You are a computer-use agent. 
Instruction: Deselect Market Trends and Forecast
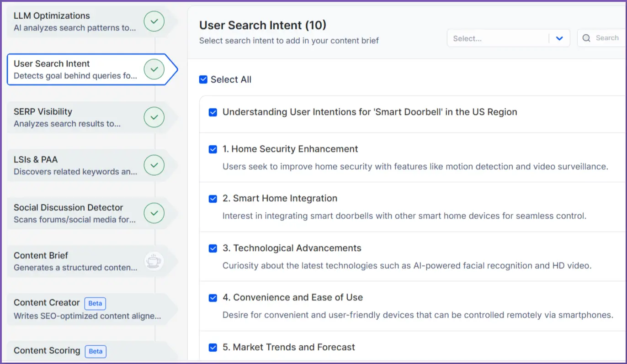(213, 348)
